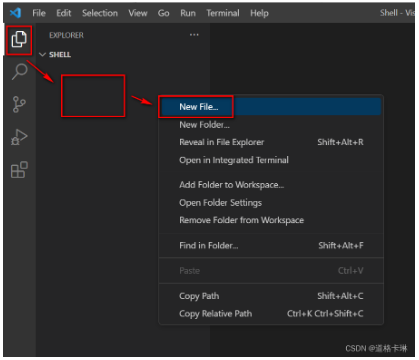Select Remove Folder from Workspace
The image size is (419, 360).
[x=271, y=220]
